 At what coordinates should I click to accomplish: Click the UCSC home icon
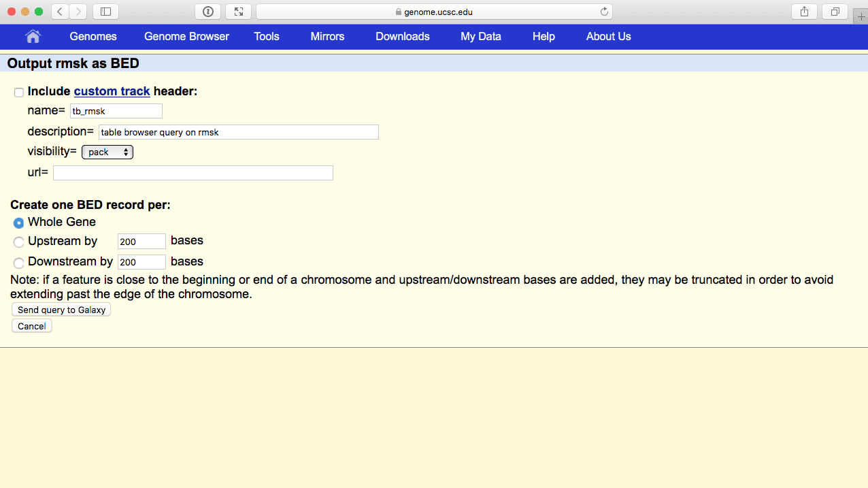click(x=33, y=37)
